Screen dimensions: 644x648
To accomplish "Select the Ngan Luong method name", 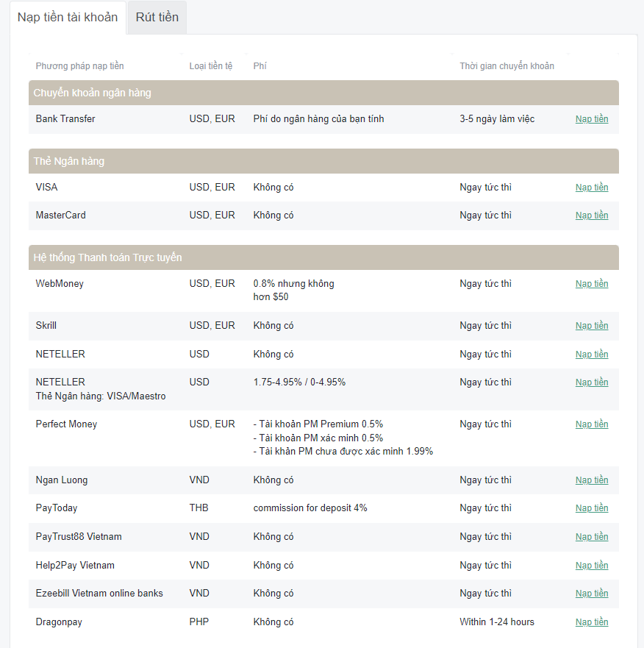I will 62,480.
